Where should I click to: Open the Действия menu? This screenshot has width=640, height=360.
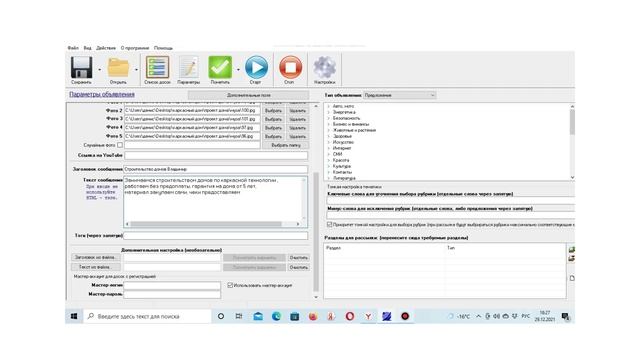pyautogui.click(x=106, y=48)
